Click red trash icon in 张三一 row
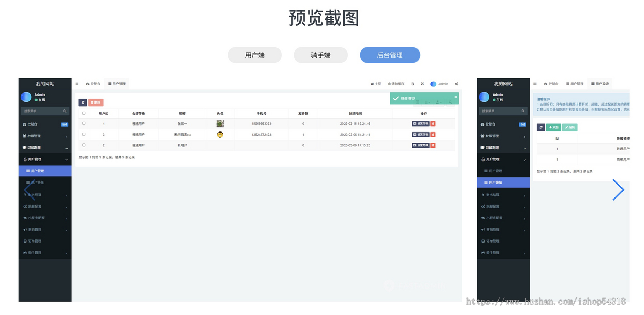Screen dimensions: 644x315 click(x=433, y=123)
